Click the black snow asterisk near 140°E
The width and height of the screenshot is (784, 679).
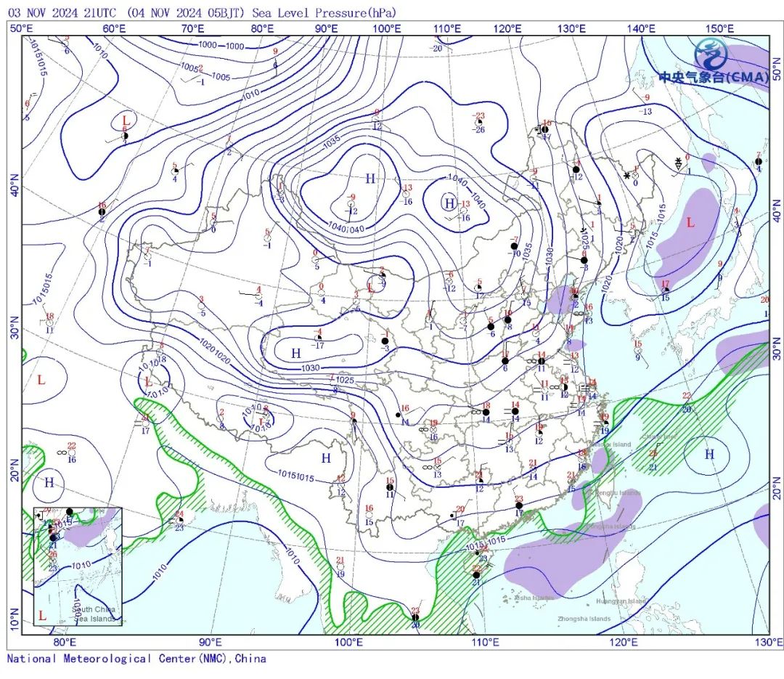627,176
